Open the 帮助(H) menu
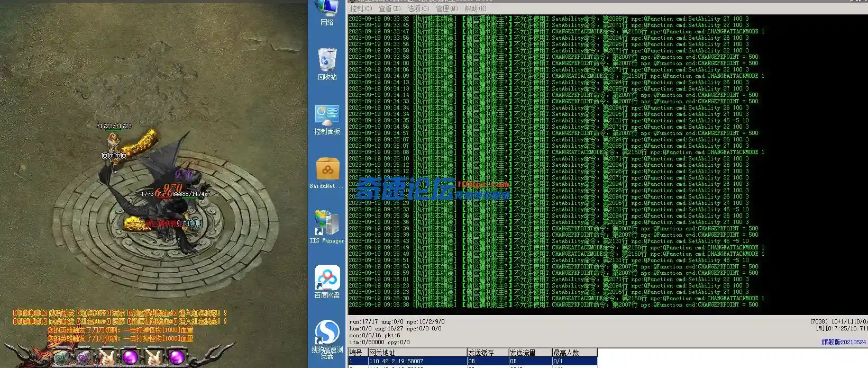Screen dimensions: 868x368 click(476, 8)
